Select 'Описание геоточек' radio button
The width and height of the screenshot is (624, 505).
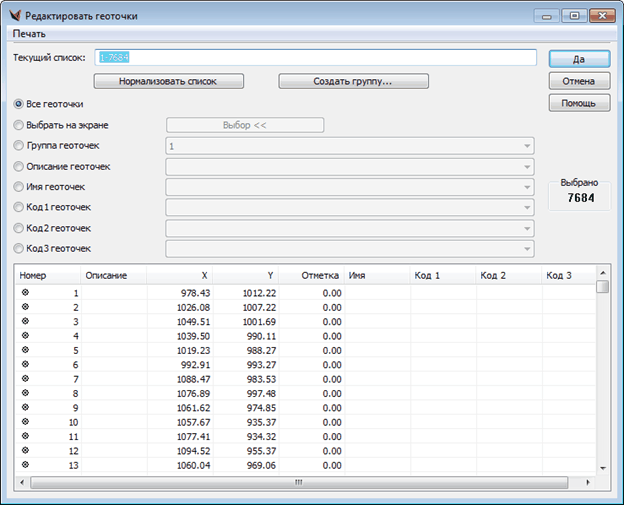18,166
